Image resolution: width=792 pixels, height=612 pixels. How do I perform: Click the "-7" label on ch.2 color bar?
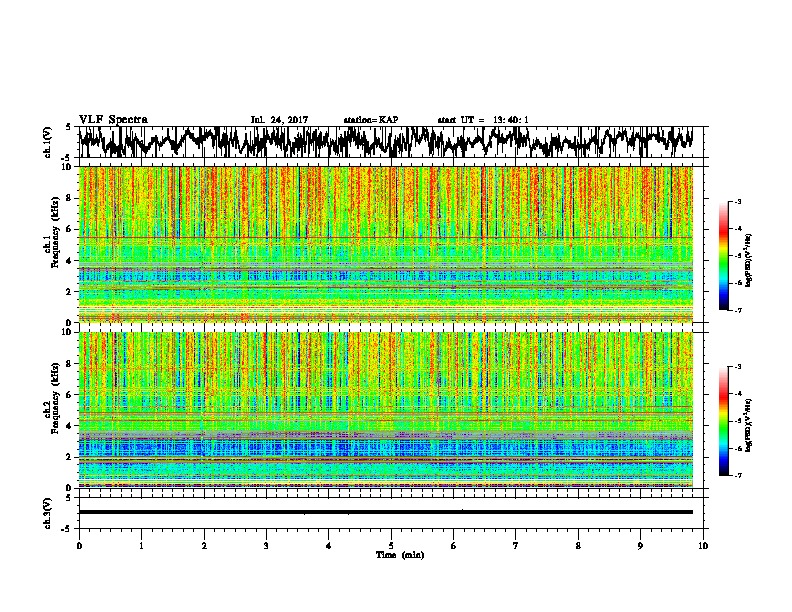click(x=738, y=476)
